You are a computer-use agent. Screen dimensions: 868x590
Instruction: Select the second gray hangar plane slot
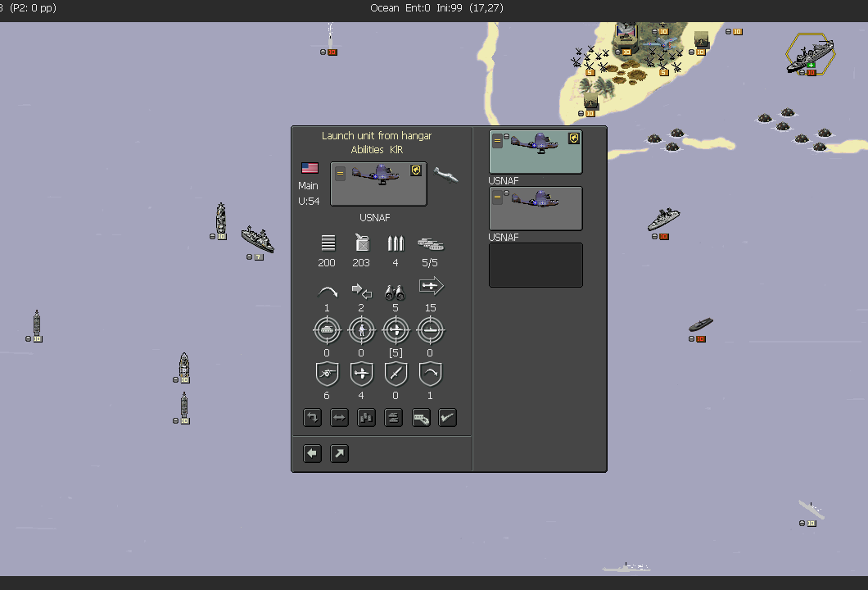coord(536,208)
